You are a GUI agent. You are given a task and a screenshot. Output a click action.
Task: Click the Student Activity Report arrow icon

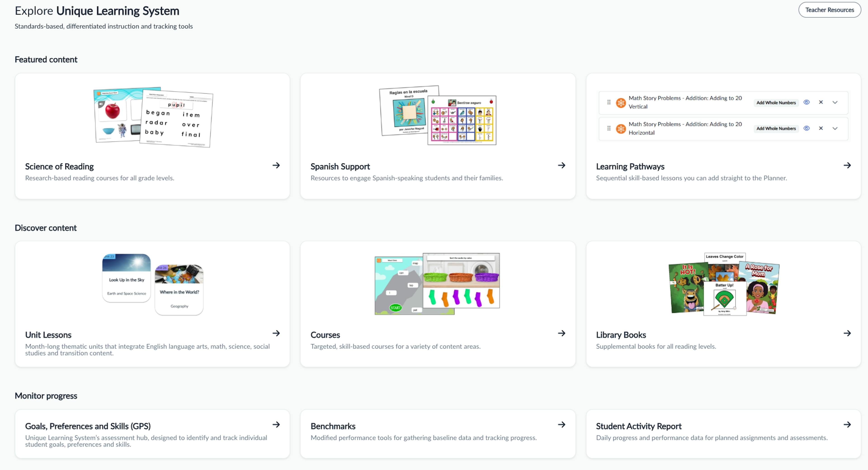(848, 425)
